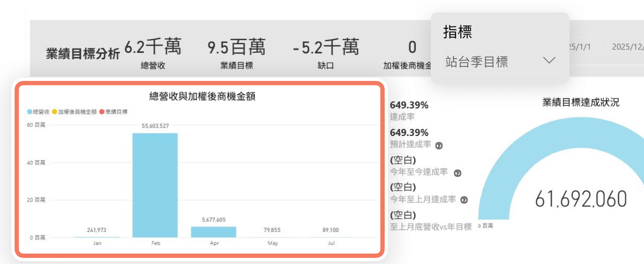Screen dimensions: 644x264
Task: Click the red 業績目標 legend dot
Action: click(x=102, y=111)
